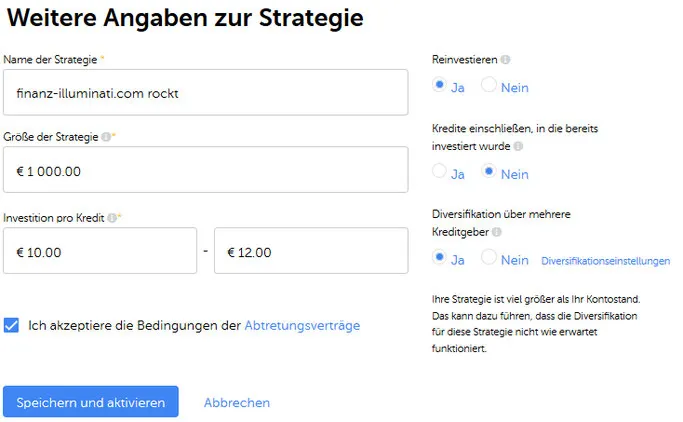Select Nein for Diversifikation über mehrere Kreditgeber
The width and height of the screenshot is (683, 422).
(488, 257)
